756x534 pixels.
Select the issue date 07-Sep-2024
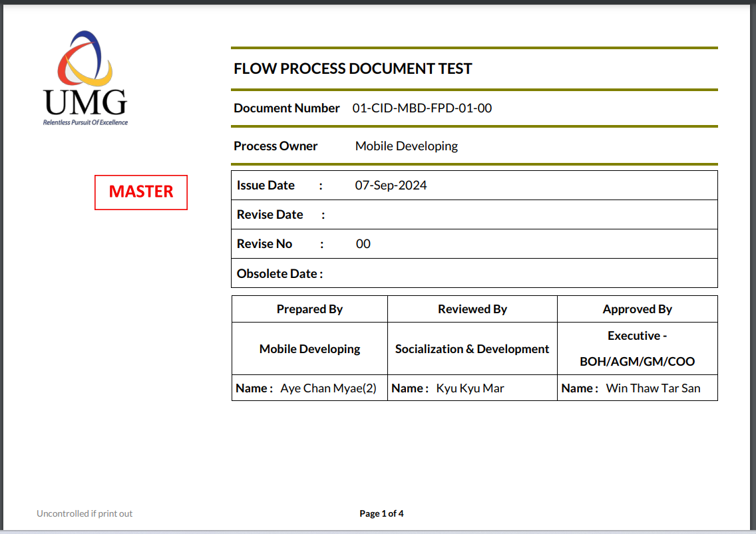pos(391,186)
